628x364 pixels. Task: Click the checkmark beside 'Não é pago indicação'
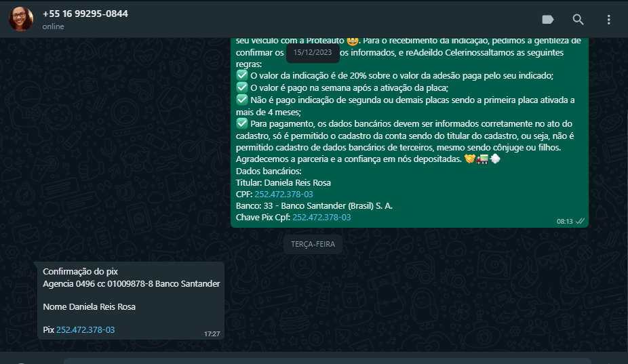[x=242, y=100]
